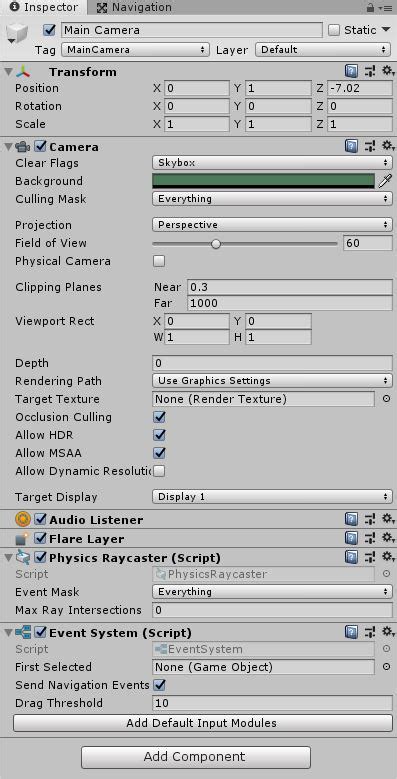The image size is (397, 779).
Task: Open Transform help reference icon
Action: [x=351, y=72]
